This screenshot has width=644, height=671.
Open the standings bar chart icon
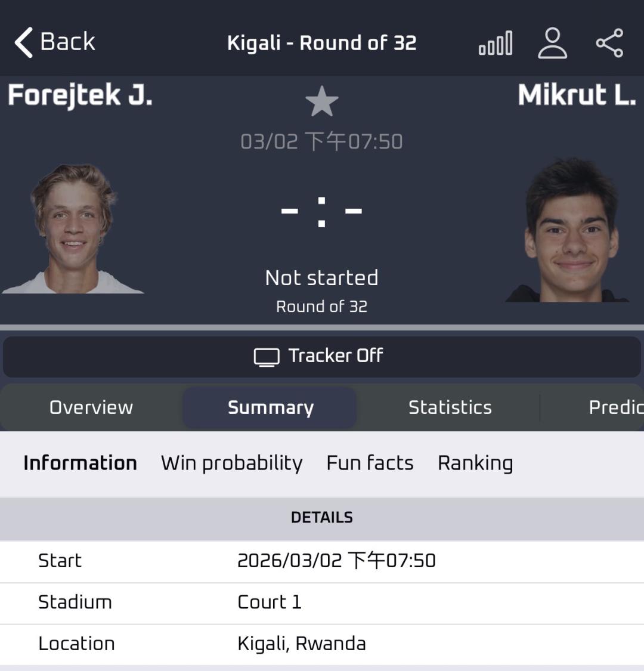point(496,44)
